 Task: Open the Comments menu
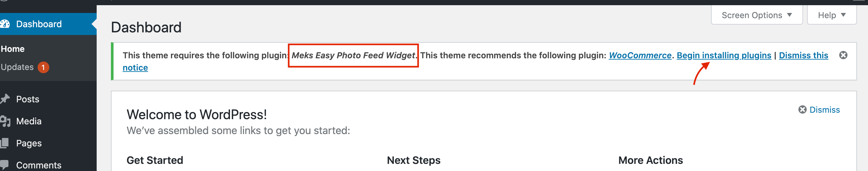click(x=39, y=165)
